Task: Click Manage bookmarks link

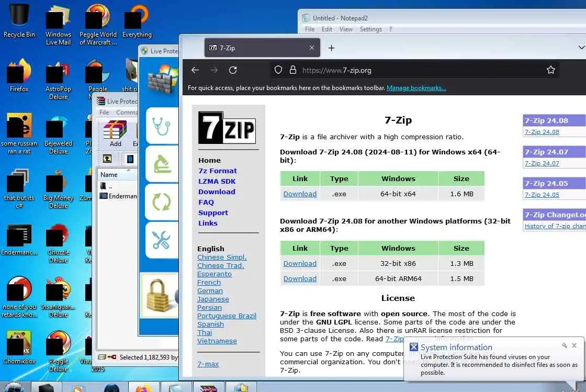Action: pyautogui.click(x=416, y=88)
